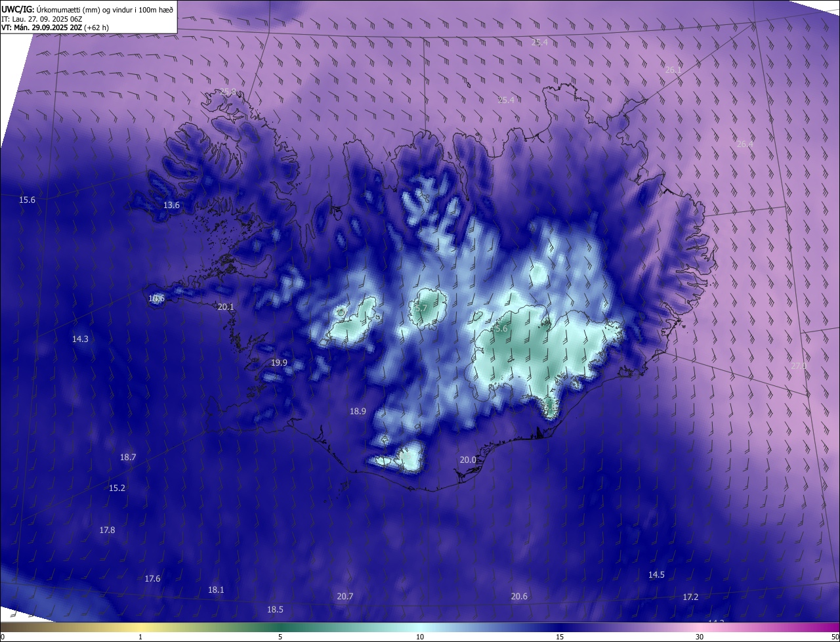
Task: Click the 15.6 value at the west edge
Action: (27, 200)
